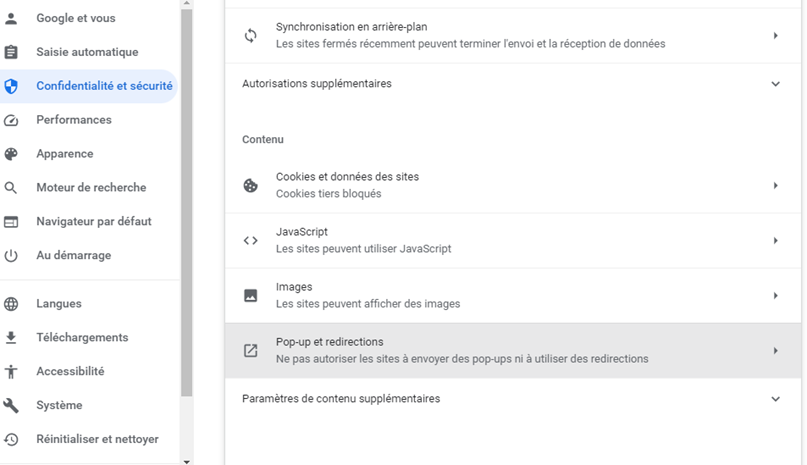The height and width of the screenshot is (465, 807).
Task: Click the Téléchargements download icon
Action: [11, 338]
